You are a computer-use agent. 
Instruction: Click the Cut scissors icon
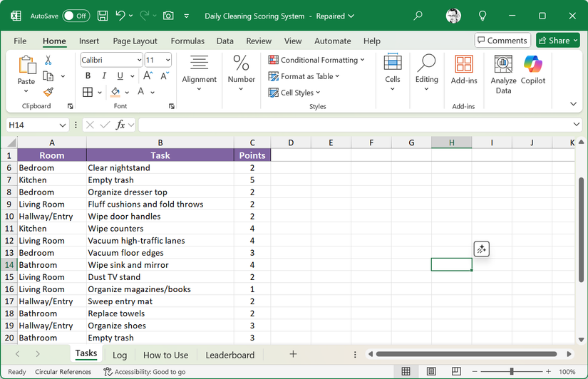pos(48,61)
